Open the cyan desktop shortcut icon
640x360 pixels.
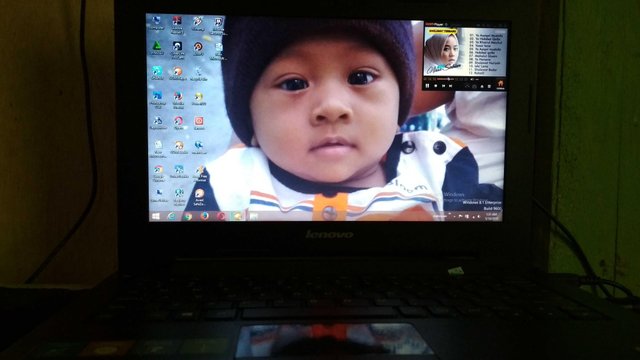[157, 71]
